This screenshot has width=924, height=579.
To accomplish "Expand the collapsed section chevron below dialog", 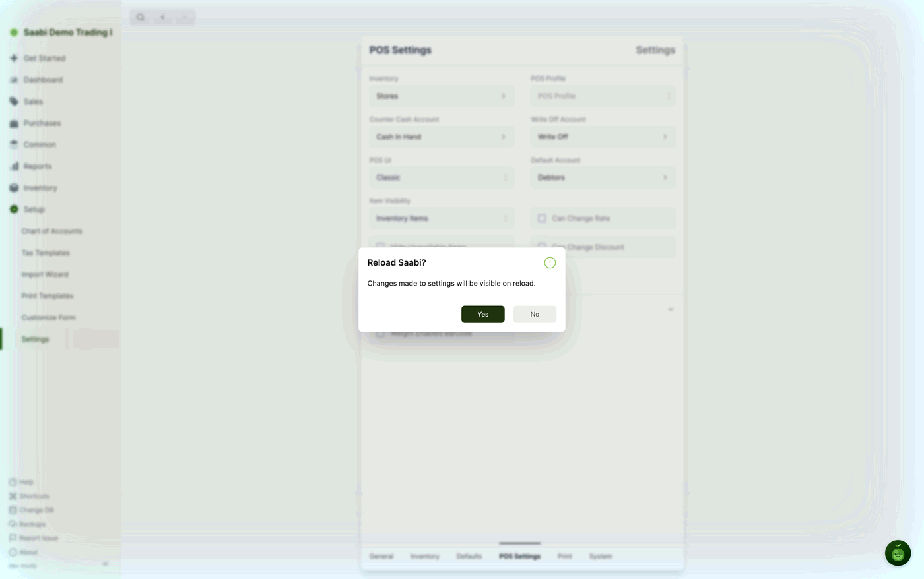I will (671, 309).
